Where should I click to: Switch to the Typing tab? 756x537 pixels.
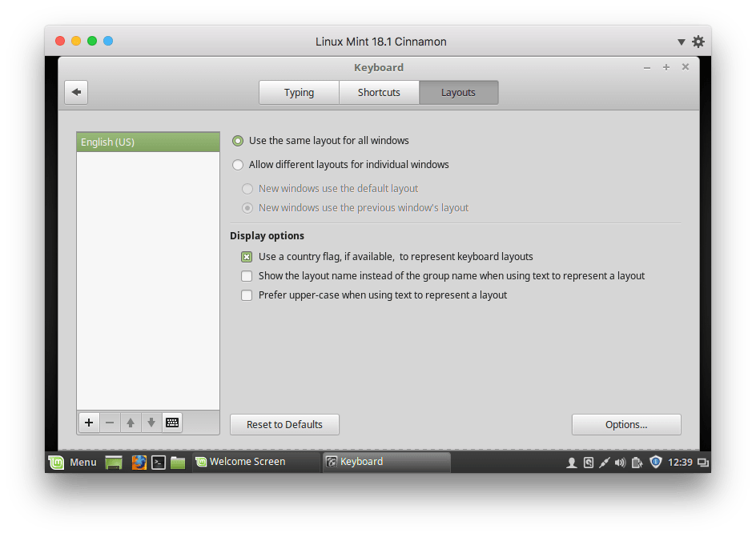pyautogui.click(x=298, y=92)
